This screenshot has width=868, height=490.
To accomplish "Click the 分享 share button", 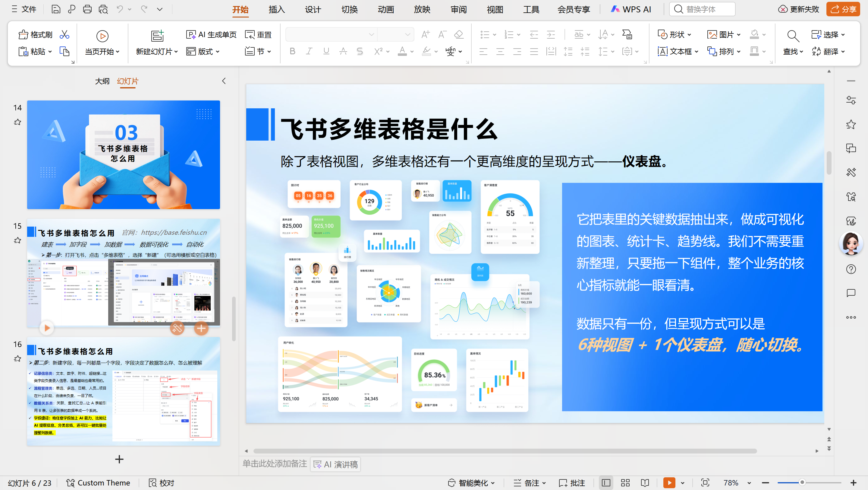I will [843, 9].
